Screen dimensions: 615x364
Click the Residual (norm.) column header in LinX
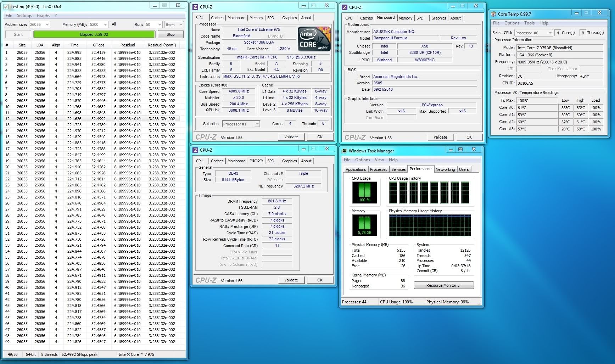click(162, 45)
